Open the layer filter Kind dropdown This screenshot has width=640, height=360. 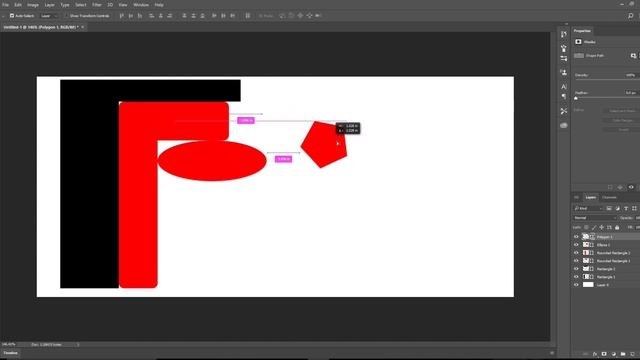(x=588, y=208)
